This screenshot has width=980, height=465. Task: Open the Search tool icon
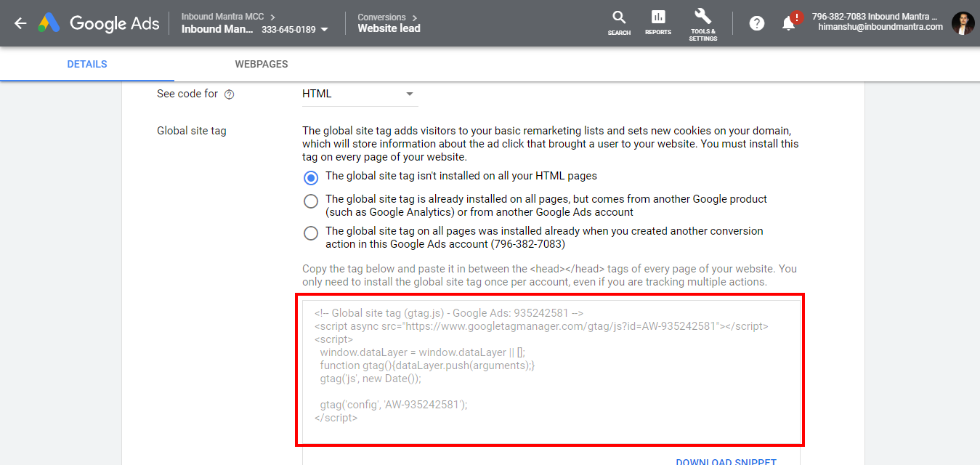point(619,23)
